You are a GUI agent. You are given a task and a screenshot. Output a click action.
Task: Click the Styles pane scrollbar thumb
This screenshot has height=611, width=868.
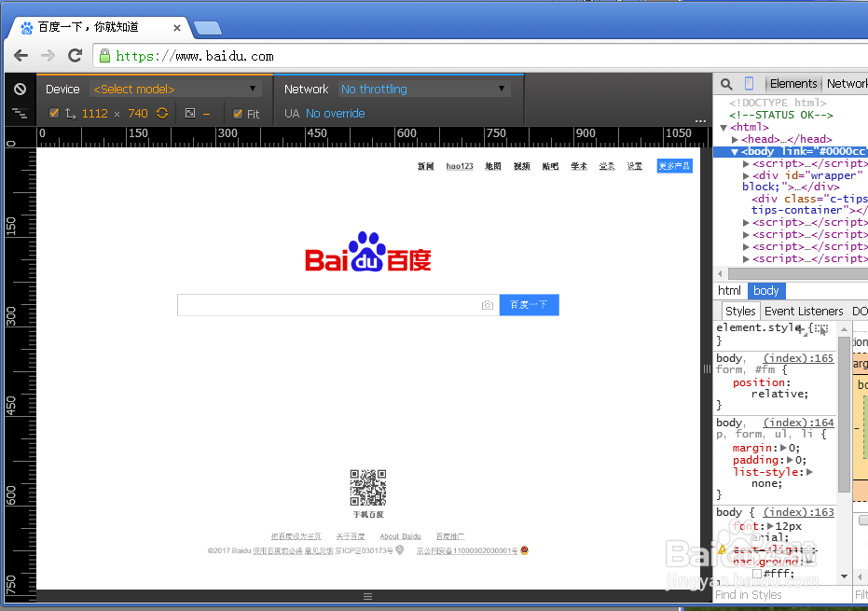pos(844,414)
